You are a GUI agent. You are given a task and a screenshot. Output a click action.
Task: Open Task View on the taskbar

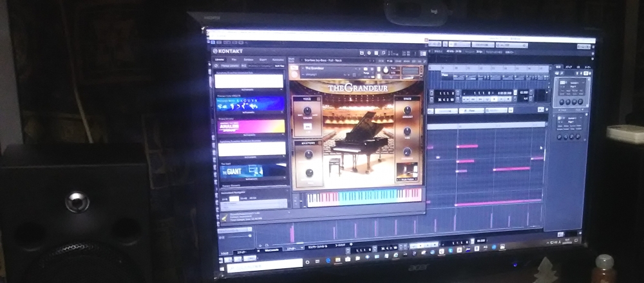(x=317, y=261)
